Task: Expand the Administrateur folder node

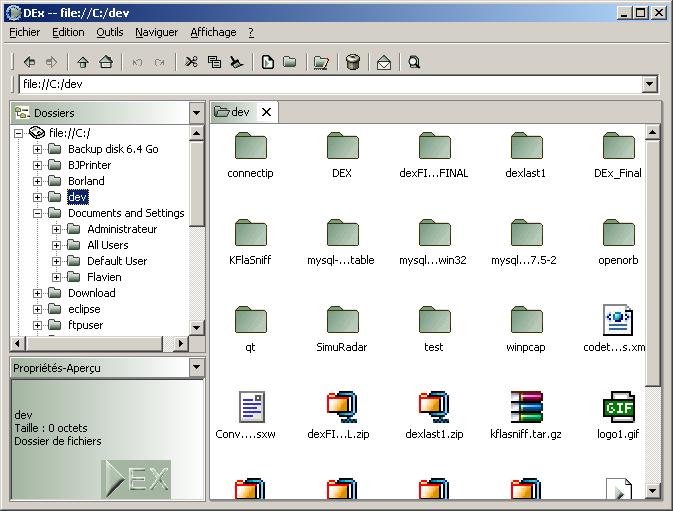Action: (57, 229)
